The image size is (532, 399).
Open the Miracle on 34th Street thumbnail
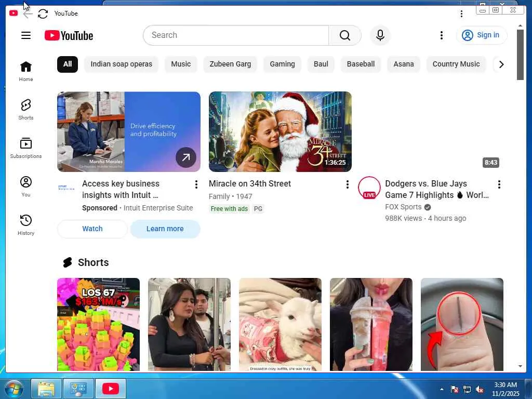[x=280, y=131]
